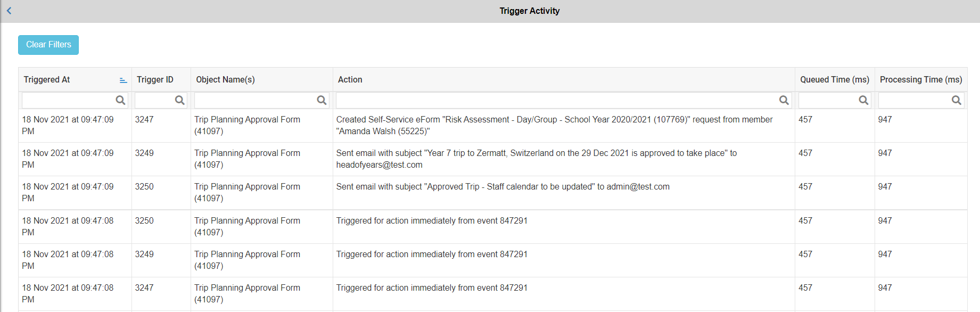Click search icon in Object Name(s) filter
The width and height of the screenshot is (980, 312).
click(322, 100)
